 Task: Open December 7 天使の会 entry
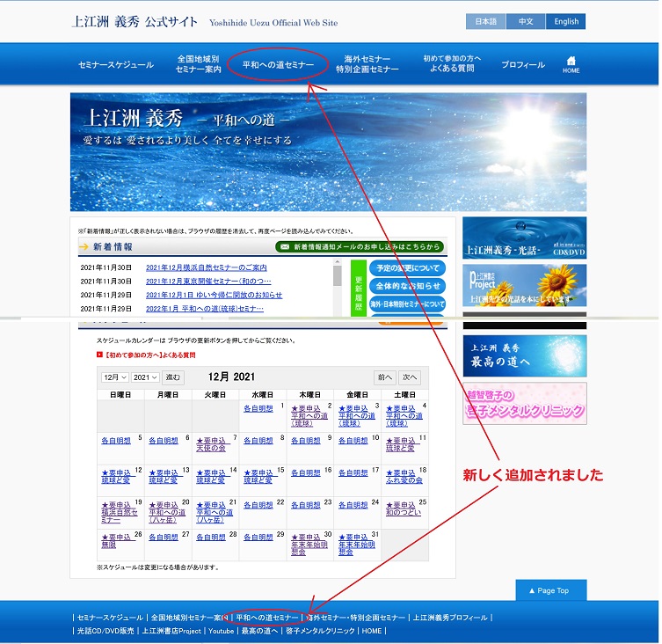click(x=214, y=444)
